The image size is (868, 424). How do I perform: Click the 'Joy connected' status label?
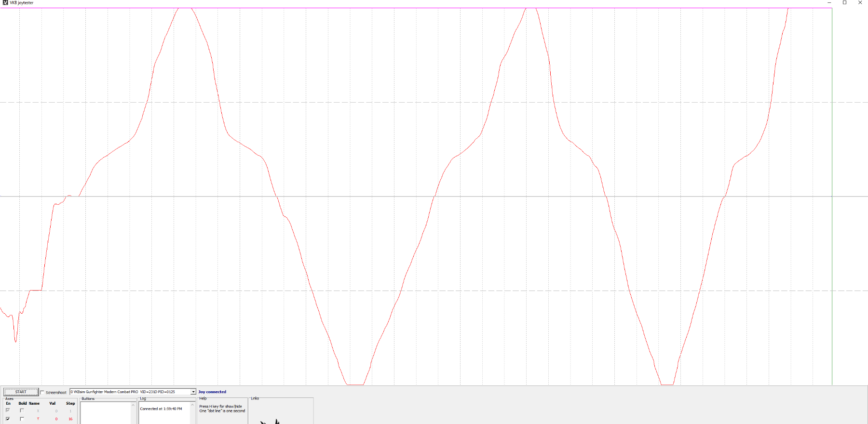212,392
